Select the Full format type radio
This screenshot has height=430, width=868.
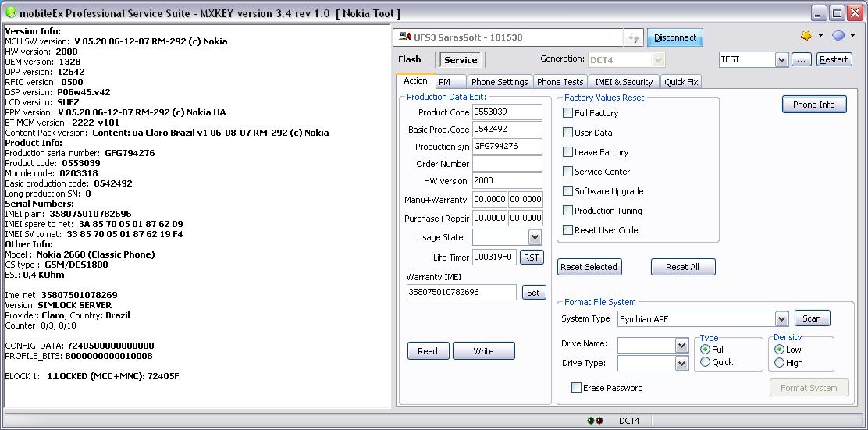(x=706, y=349)
